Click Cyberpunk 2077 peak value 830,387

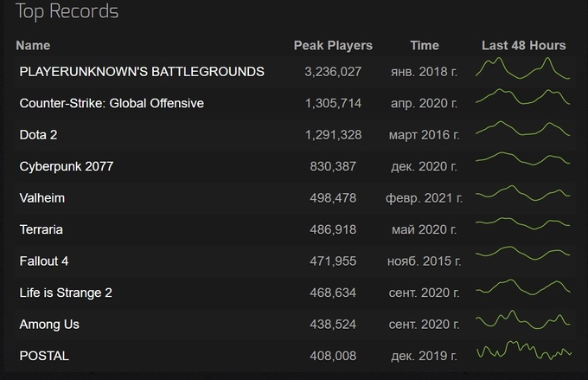[333, 166]
